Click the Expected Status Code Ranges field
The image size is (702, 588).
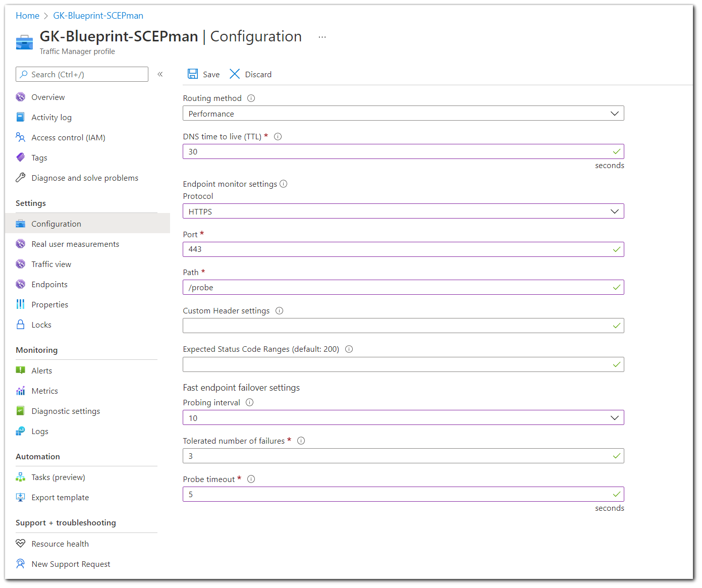[x=403, y=364]
